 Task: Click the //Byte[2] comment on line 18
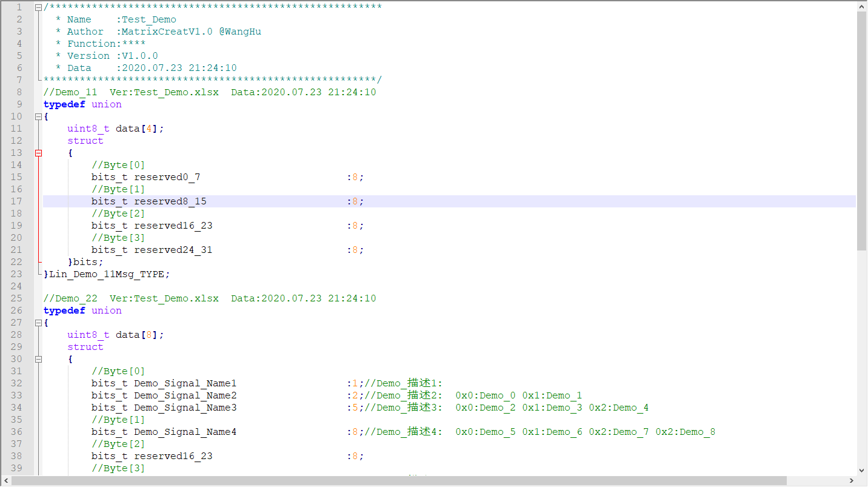tap(118, 213)
